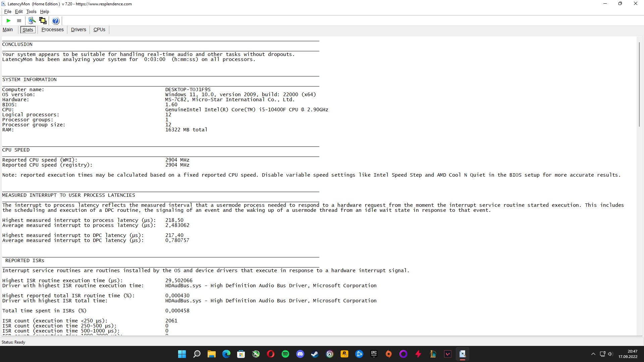Open the Help menu
The height and width of the screenshot is (362, 644).
coord(45,11)
